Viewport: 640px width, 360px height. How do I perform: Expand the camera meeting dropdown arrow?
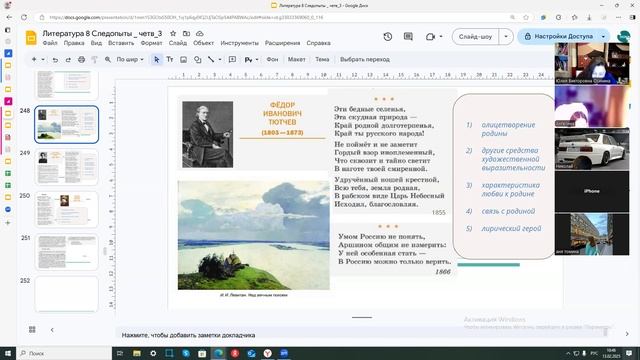coord(441,37)
